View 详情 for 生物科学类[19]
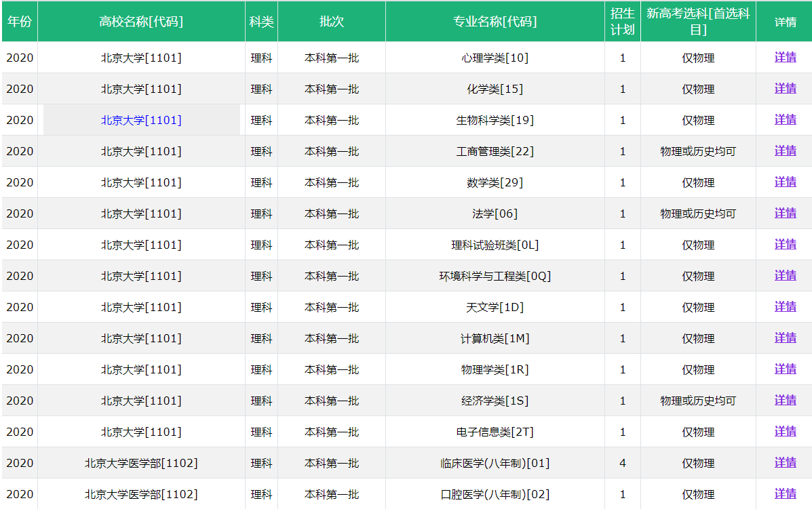Screen dimensions: 812x509 pyautogui.click(x=785, y=120)
